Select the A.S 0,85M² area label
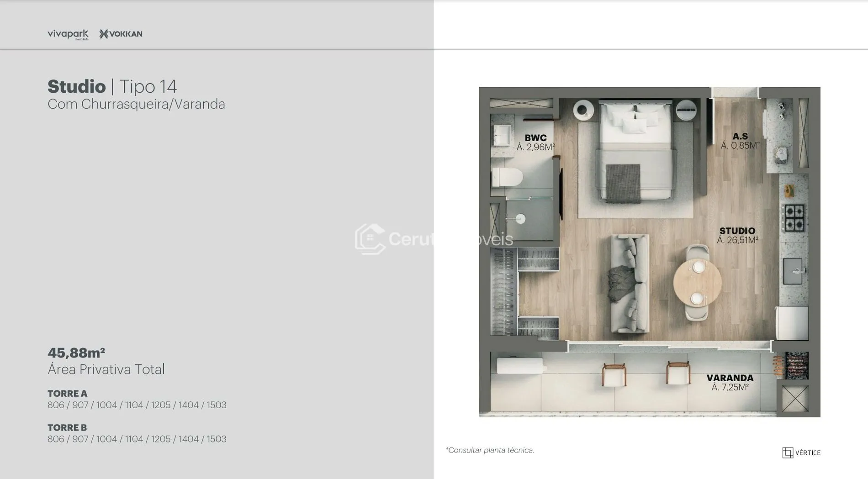The width and height of the screenshot is (868, 479). tap(740, 141)
